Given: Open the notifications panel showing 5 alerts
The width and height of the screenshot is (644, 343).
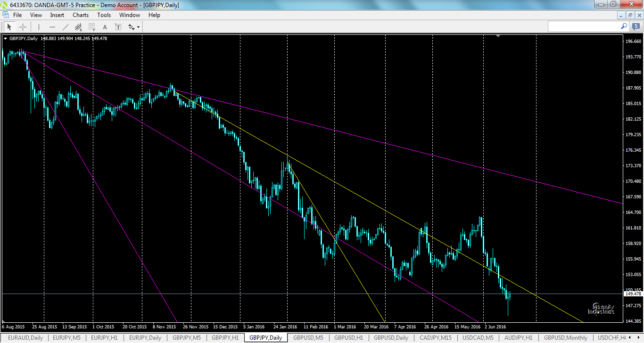Looking at the screenshot, I should click(636, 26).
